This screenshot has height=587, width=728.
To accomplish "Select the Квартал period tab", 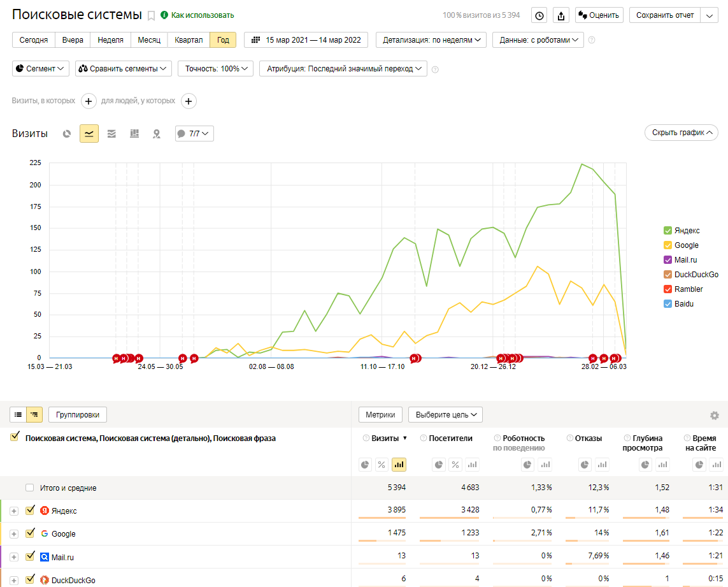I will pyautogui.click(x=189, y=40).
